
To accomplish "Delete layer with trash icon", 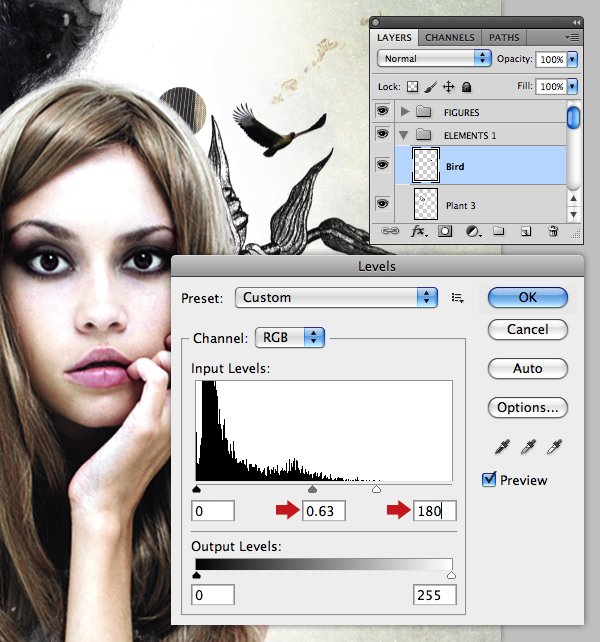I will click(x=553, y=231).
